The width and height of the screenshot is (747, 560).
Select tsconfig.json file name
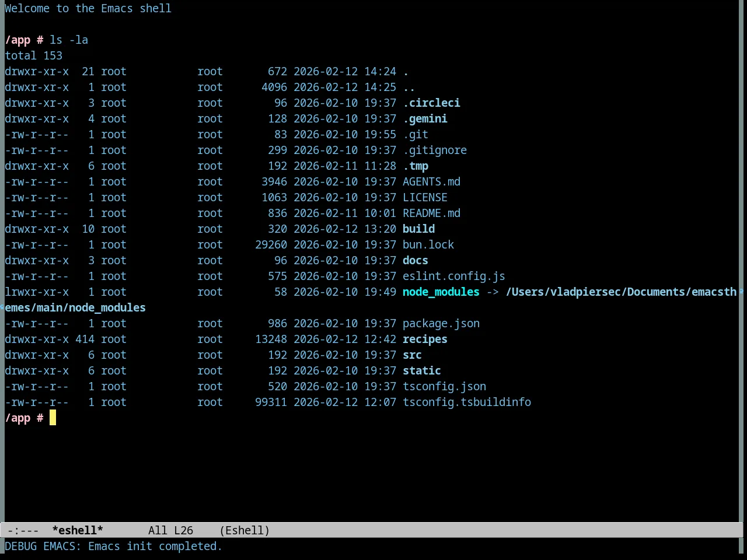point(444,386)
